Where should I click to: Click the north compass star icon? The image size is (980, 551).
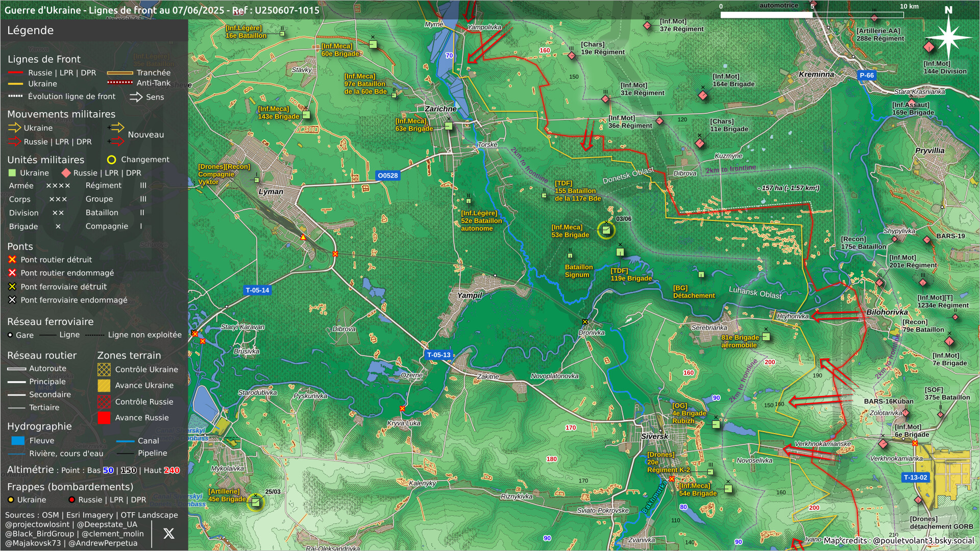[x=948, y=37]
